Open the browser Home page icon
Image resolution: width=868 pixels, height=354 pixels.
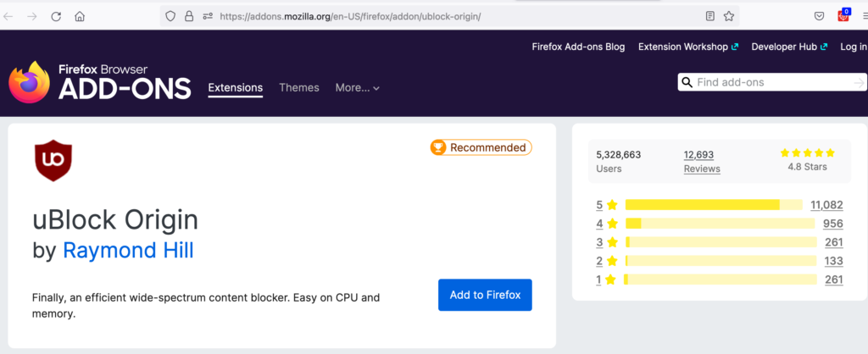[80, 17]
